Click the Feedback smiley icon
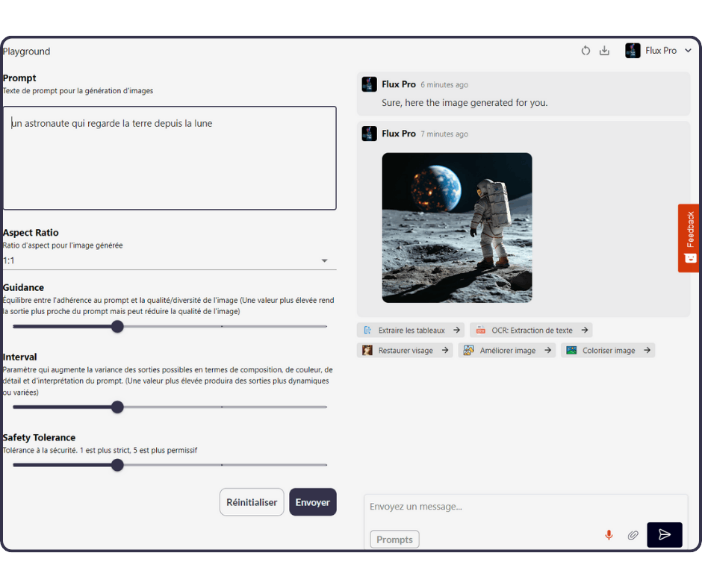The image size is (702, 588). pyautogui.click(x=690, y=258)
